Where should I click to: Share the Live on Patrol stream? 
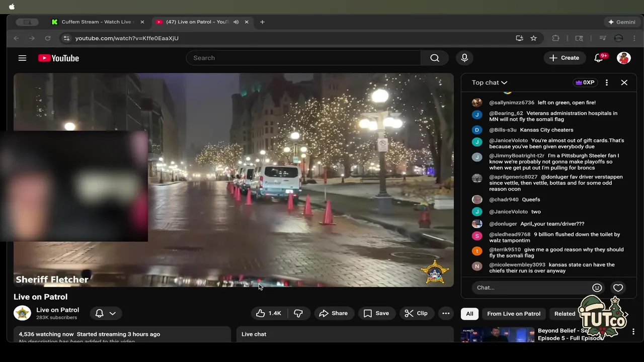click(334, 313)
